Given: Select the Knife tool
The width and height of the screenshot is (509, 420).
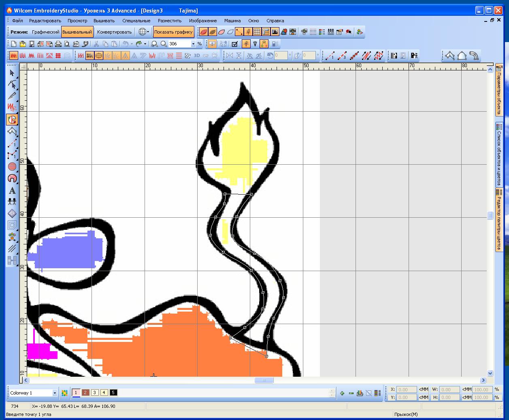Looking at the screenshot, I should coord(12,96).
